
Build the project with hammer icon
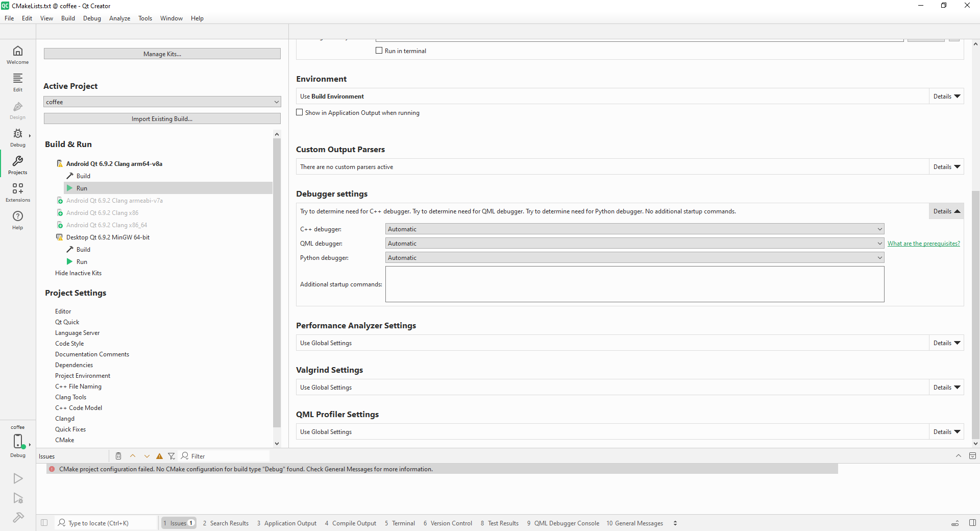18,518
